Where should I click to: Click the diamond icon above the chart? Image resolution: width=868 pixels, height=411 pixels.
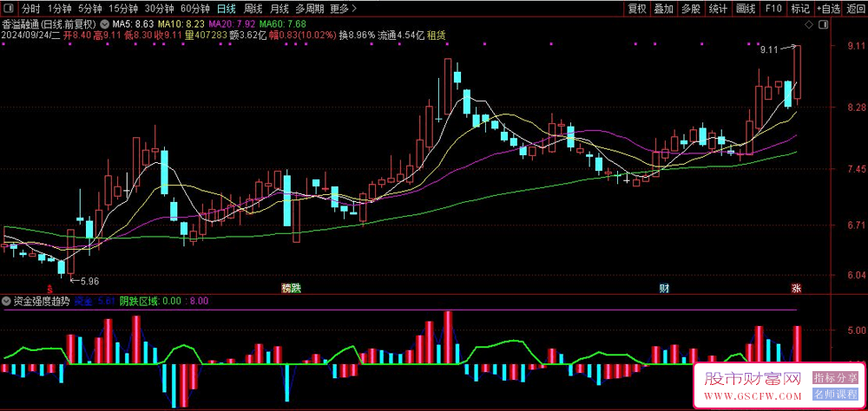[809, 25]
